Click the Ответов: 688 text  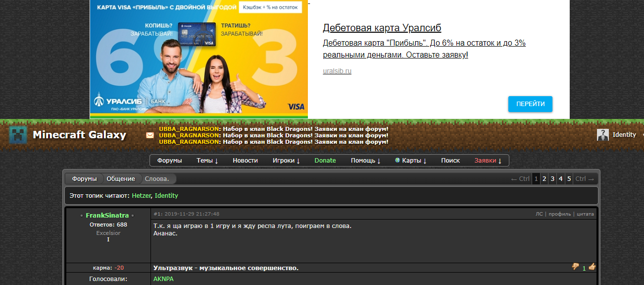[108, 225]
